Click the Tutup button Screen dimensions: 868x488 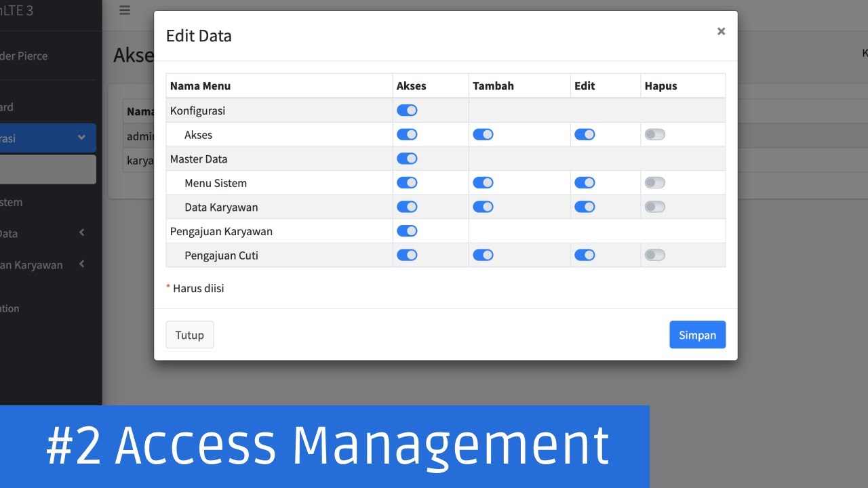[190, 335]
